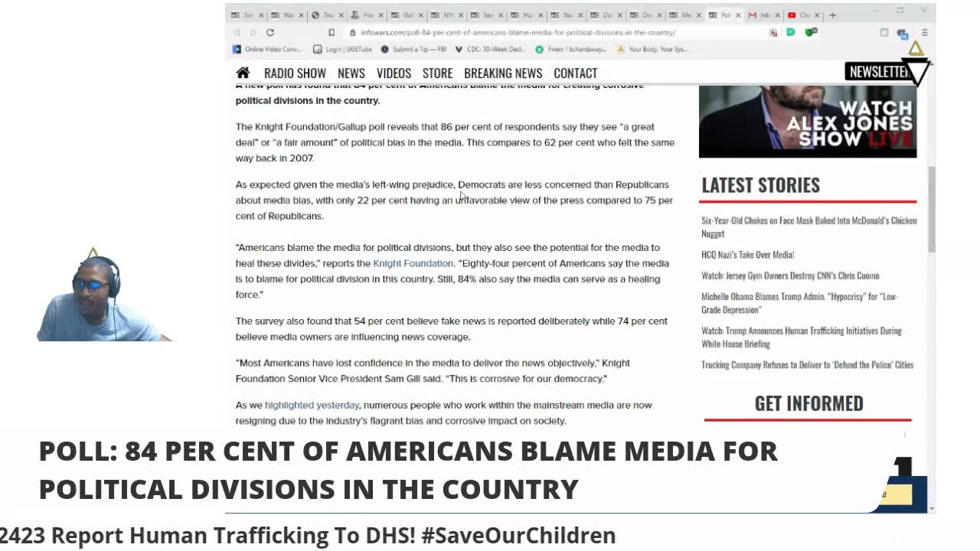Click the red shield extension icon

click(x=773, y=32)
